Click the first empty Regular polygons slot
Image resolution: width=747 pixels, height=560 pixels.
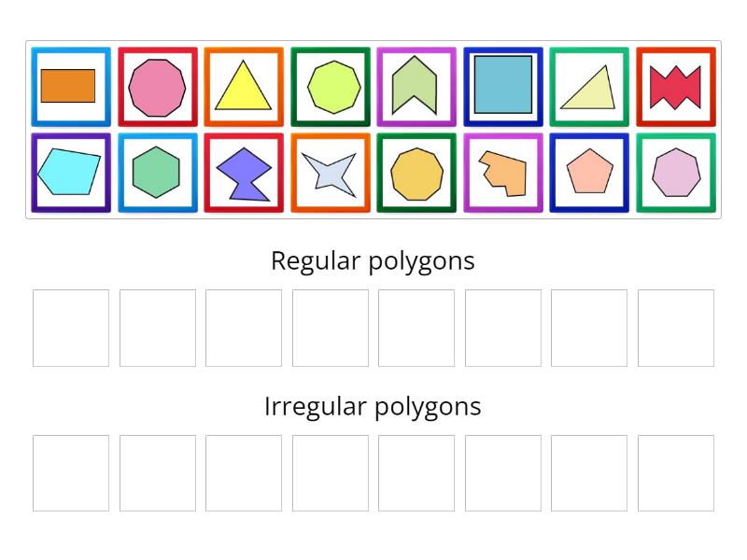70,328
